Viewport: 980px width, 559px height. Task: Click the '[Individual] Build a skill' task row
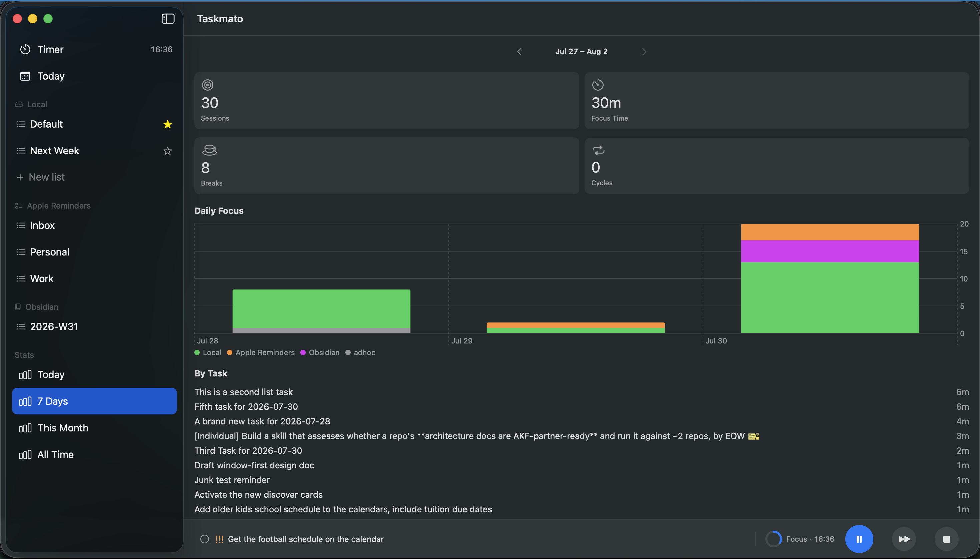582,436
